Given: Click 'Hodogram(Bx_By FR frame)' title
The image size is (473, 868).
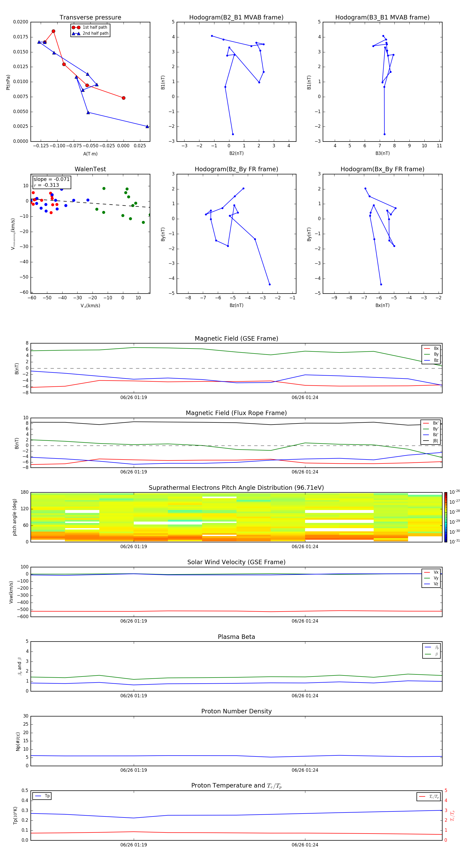Looking at the screenshot, I should click(382, 169).
